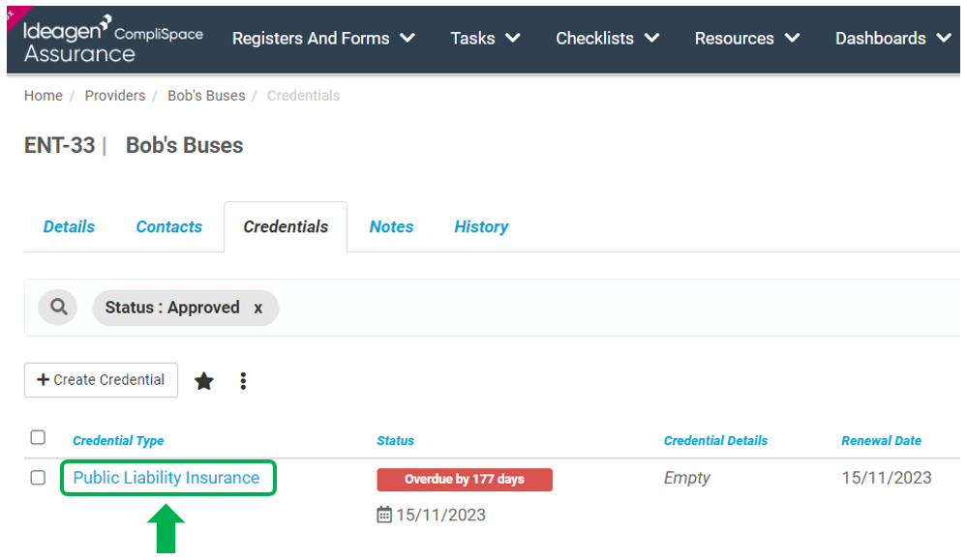967x560 pixels.
Task: Switch to the Details tab
Action: point(69,226)
